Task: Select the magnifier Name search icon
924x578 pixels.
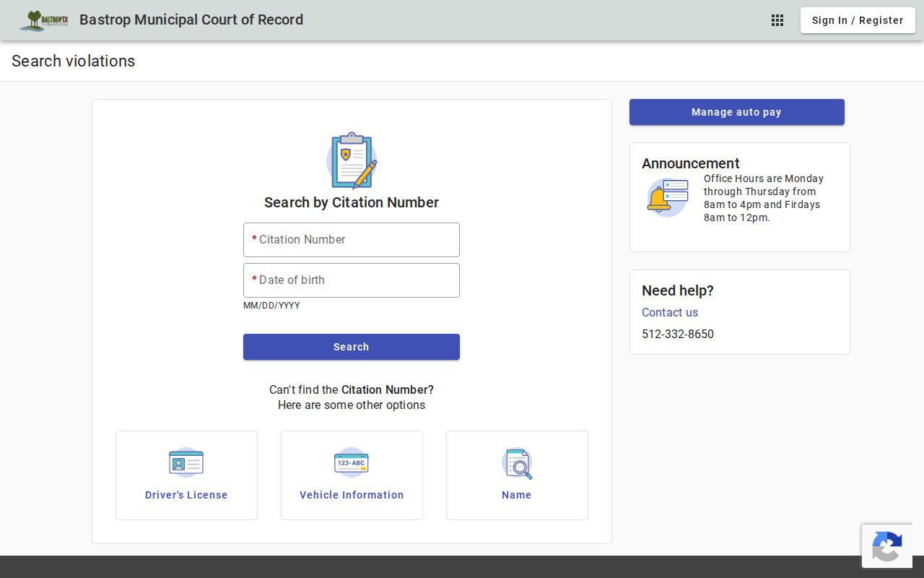Action: 517,463
